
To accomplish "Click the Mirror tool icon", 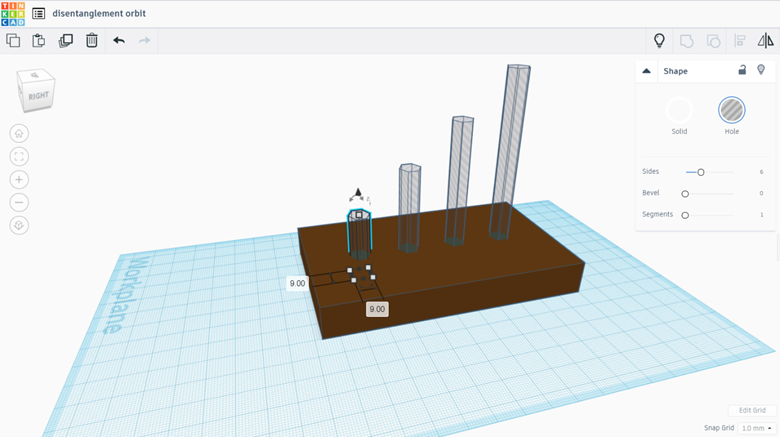I will click(x=766, y=40).
